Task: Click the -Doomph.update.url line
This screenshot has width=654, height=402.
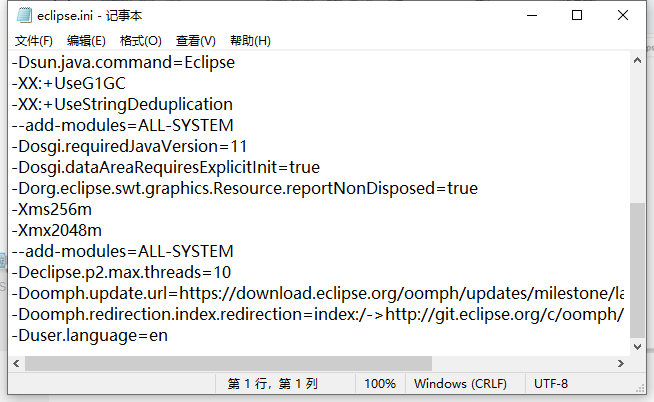Action: click(318, 293)
